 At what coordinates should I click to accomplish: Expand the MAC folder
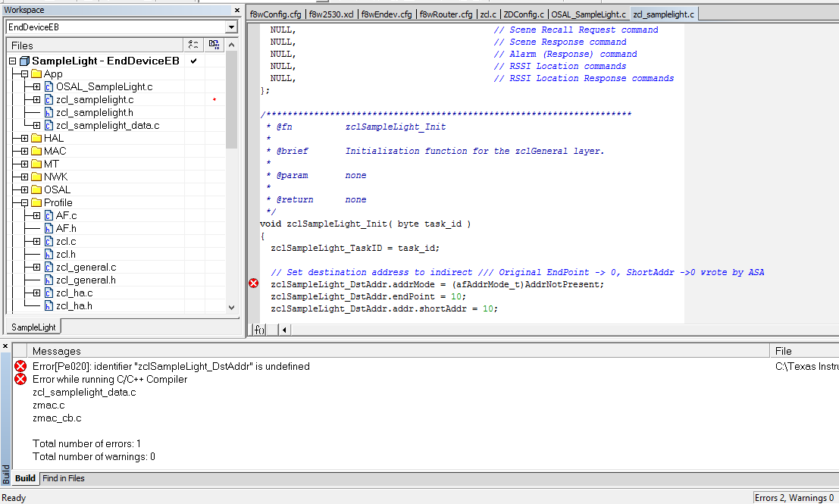point(24,151)
